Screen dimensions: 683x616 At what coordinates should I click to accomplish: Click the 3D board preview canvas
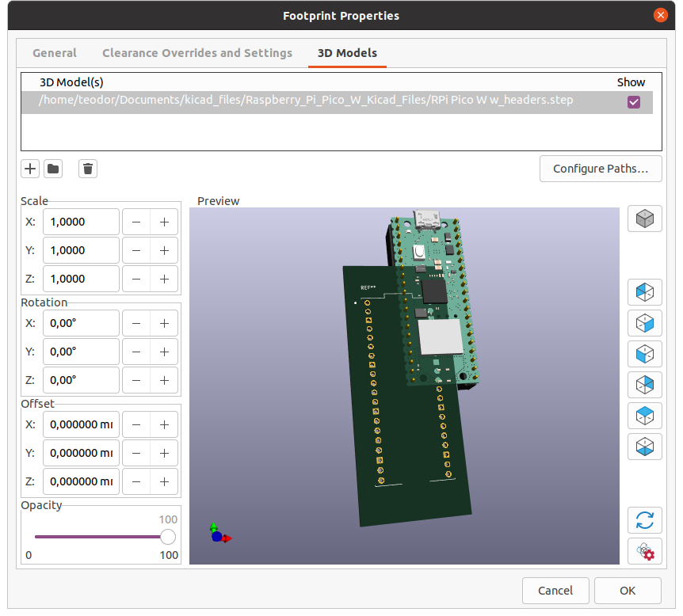tap(404, 386)
